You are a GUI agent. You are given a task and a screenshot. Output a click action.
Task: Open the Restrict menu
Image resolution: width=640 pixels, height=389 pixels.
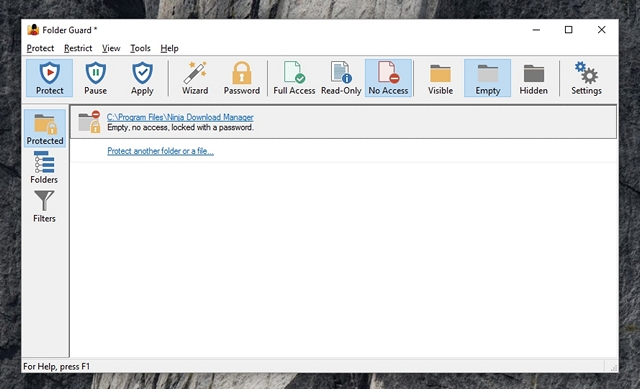pos(78,48)
